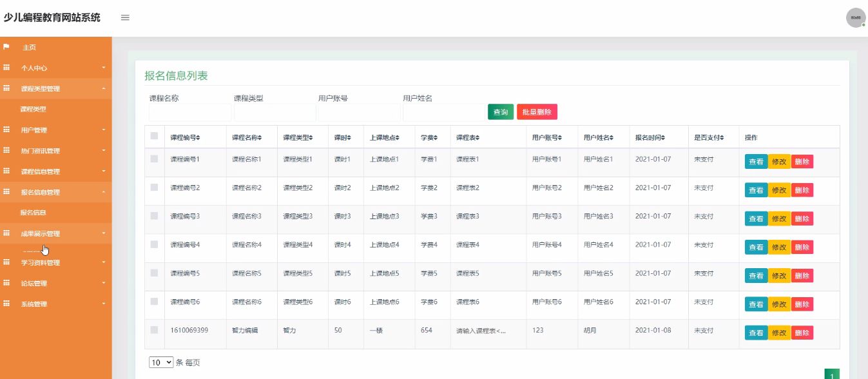Click 查看 for row 1610069399
The height and width of the screenshot is (379, 868).
click(757, 333)
